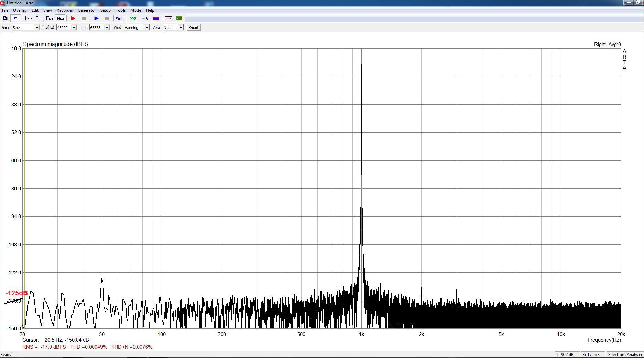Click the 'THD =0.00049%' readout
644x358 pixels.
(89, 347)
